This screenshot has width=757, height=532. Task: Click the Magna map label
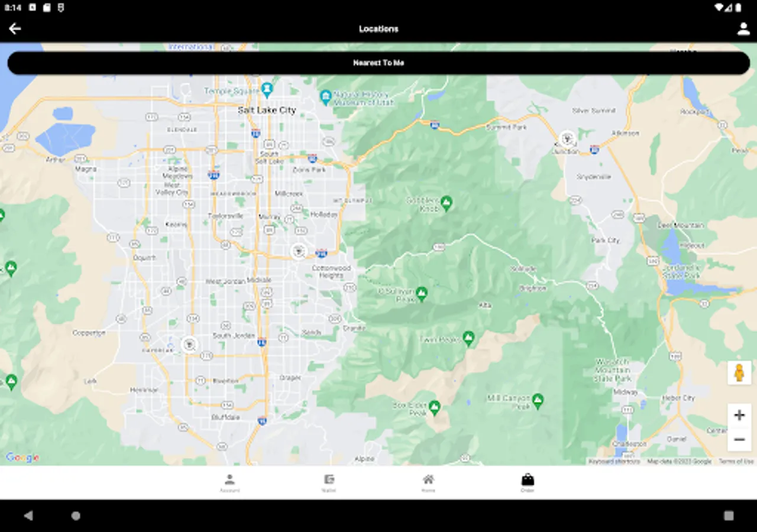[86, 168]
